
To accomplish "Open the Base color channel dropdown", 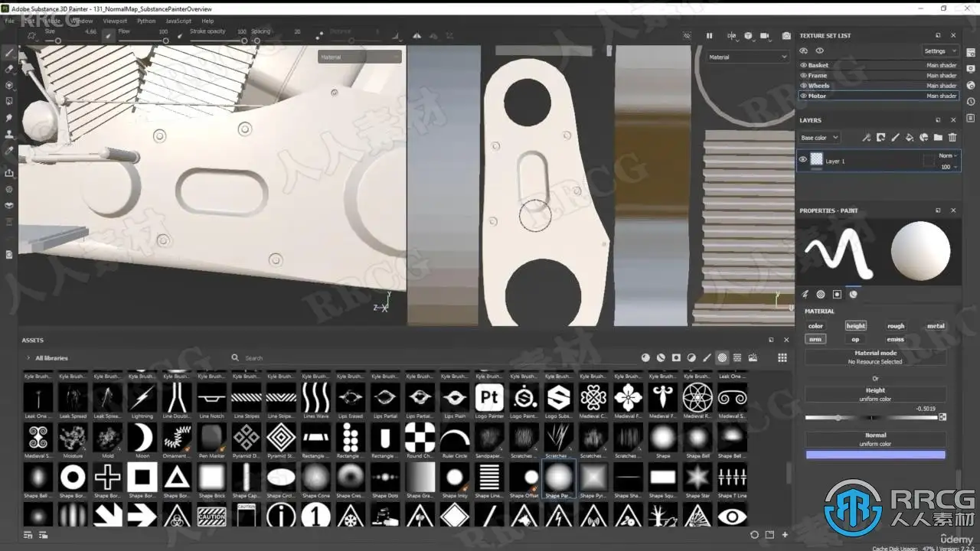I will [818, 138].
